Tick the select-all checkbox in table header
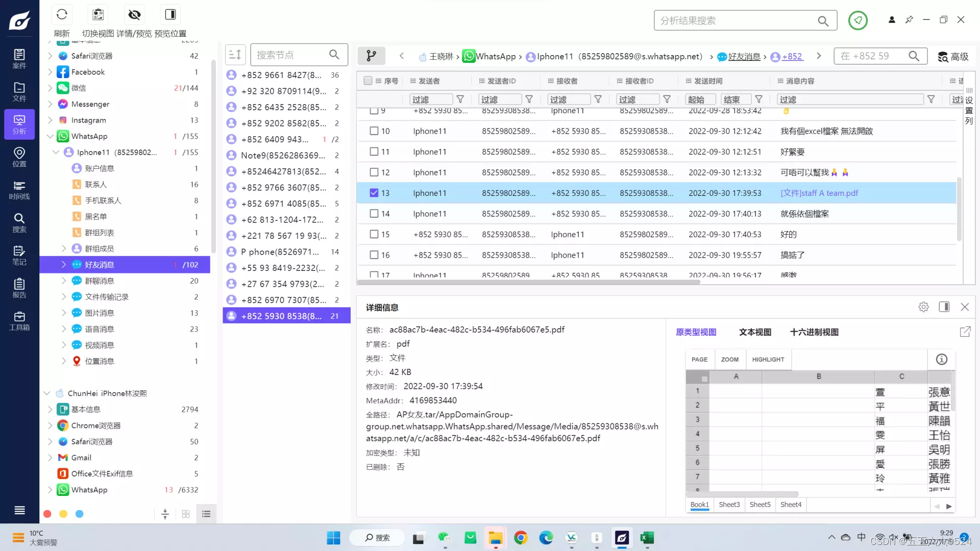Viewport: 980px width, 551px height. (x=368, y=81)
